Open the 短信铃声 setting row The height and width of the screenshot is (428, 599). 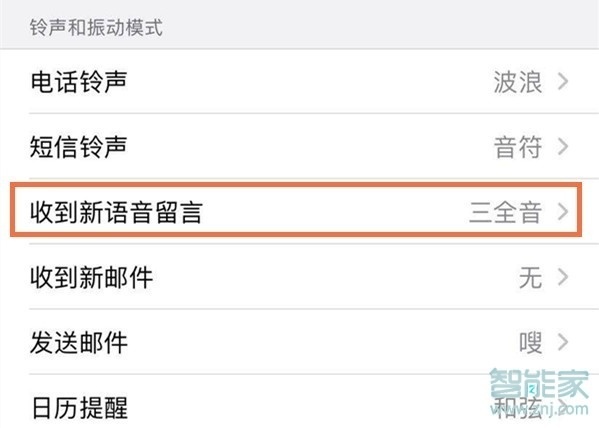tap(300, 146)
